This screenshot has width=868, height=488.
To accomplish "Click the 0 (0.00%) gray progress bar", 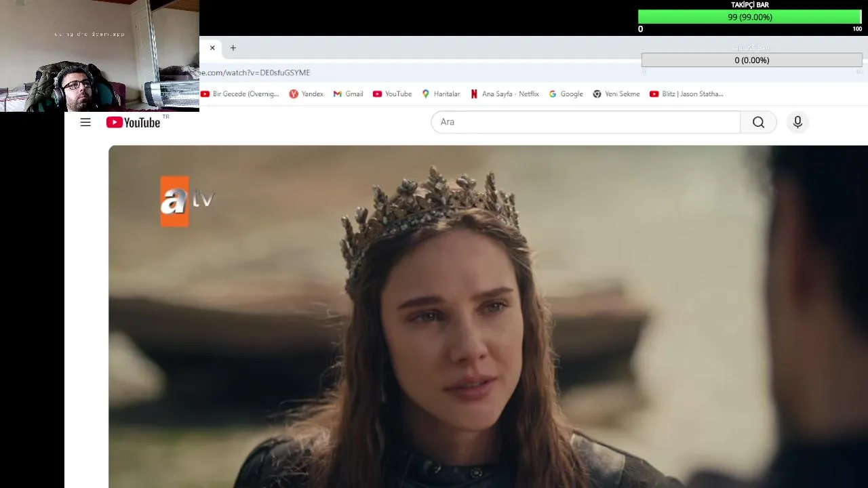I will (751, 60).
